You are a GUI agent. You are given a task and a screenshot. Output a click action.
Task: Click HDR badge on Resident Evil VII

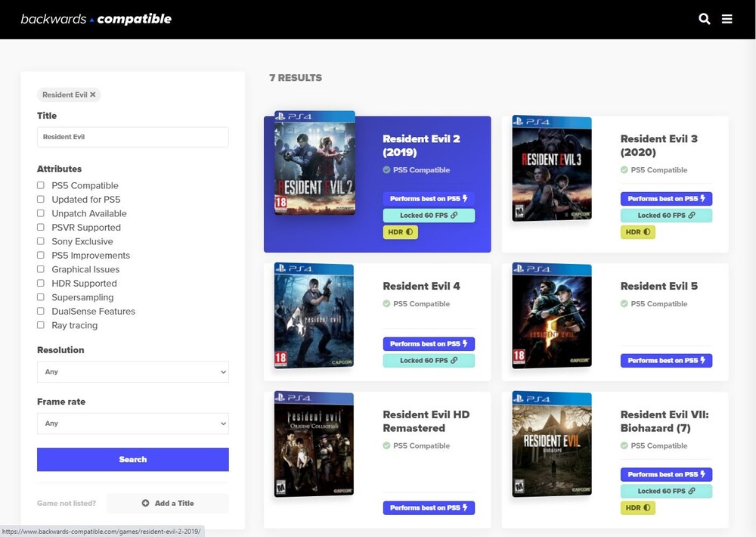pyautogui.click(x=637, y=508)
